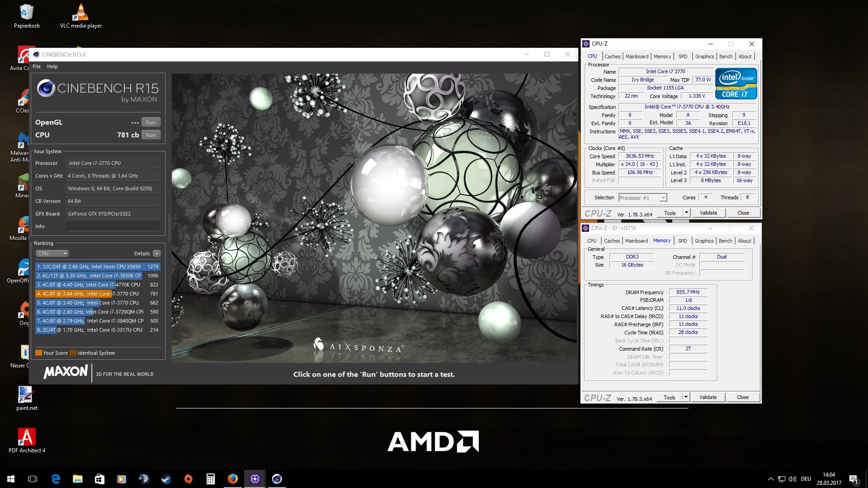This screenshot has height=488, width=868.
Task: Select ranking row Core i5-3317U
Action: [x=98, y=330]
